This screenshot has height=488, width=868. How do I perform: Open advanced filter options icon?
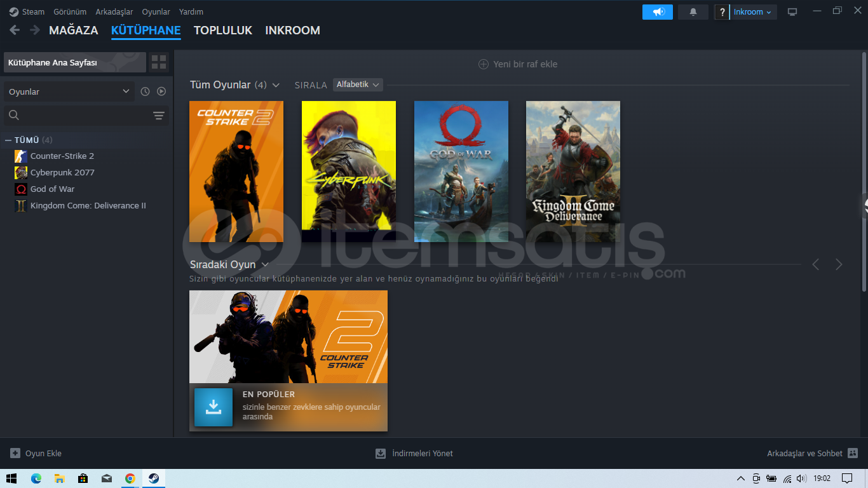click(159, 116)
